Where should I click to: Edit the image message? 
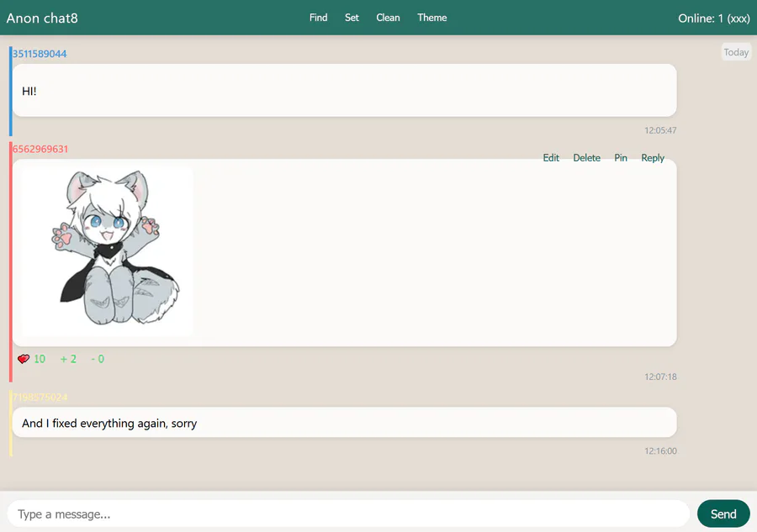(x=551, y=158)
